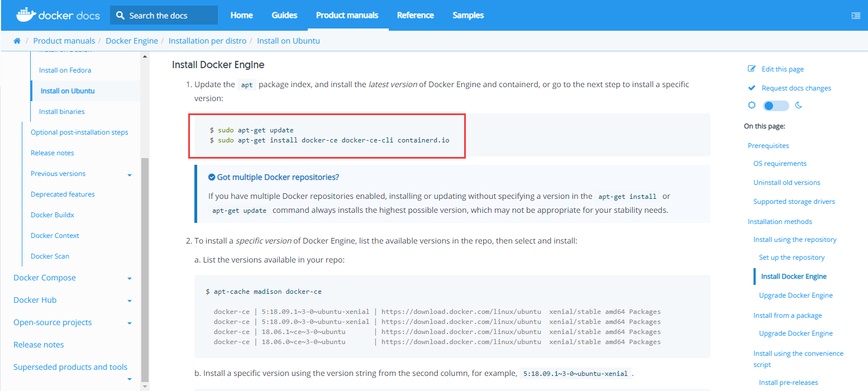Click the search magnifier icon
The height and width of the screenshot is (391, 868).
(x=121, y=16)
